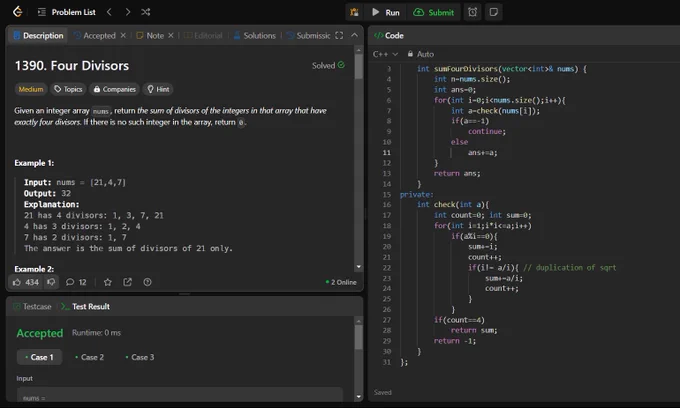
Task: Click the Medium difficulty tag
Action: [x=31, y=89]
